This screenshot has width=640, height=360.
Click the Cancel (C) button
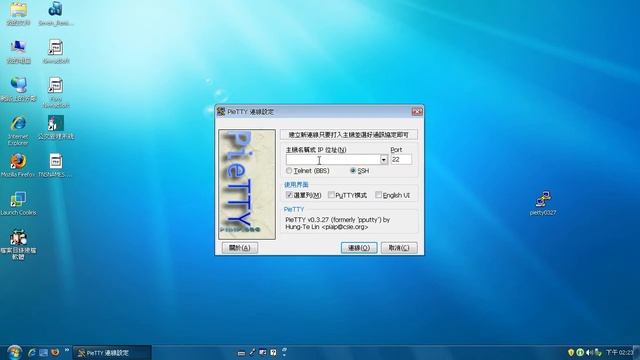(x=399, y=248)
